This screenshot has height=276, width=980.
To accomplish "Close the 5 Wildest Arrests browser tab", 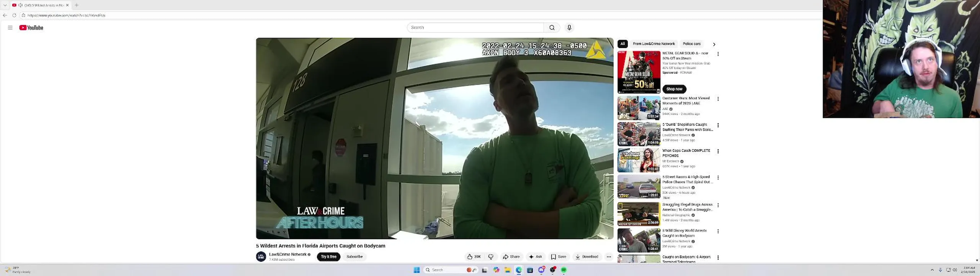I will pos(67,5).
